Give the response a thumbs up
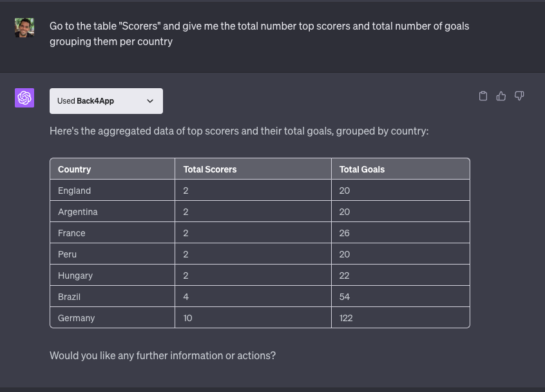The image size is (545, 392). tap(501, 96)
